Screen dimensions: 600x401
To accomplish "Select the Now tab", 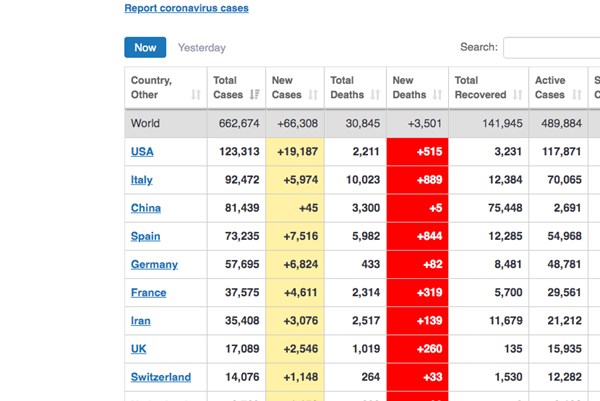I will click(x=145, y=47).
